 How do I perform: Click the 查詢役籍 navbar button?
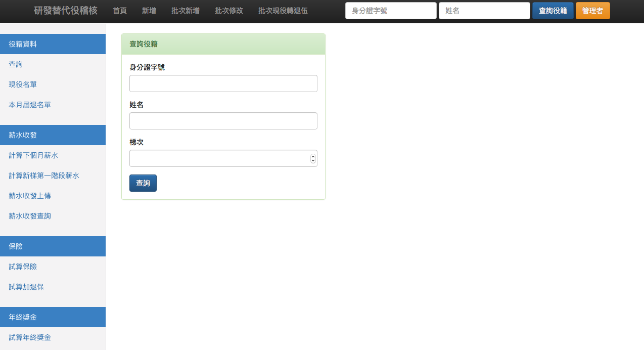553,11
